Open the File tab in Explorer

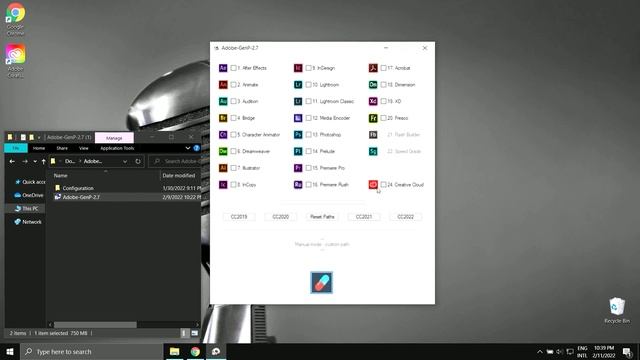pyautogui.click(x=16, y=148)
